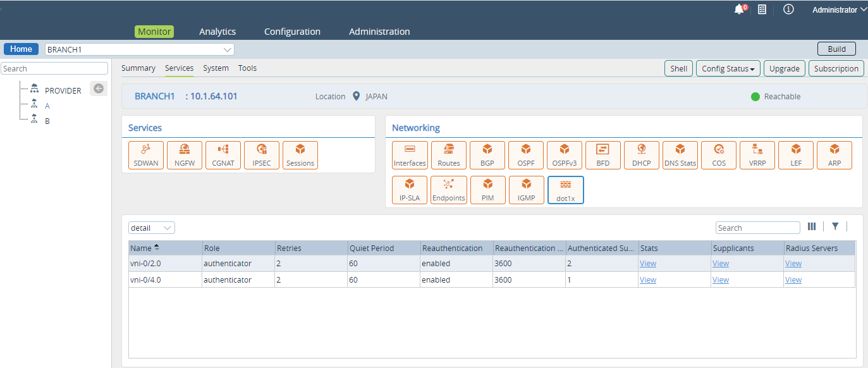Expand the BRANCH1 device dropdown
Screen dimensions: 868x368
click(228, 49)
